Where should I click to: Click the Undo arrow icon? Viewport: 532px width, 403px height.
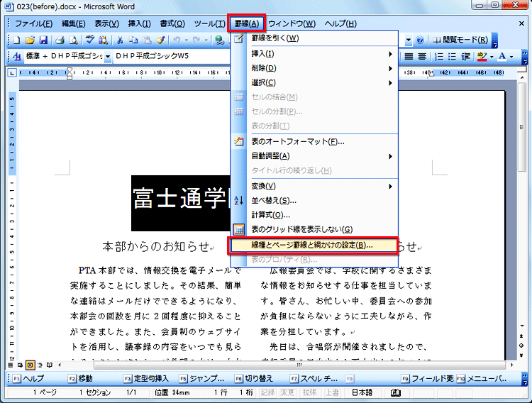(x=177, y=40)
